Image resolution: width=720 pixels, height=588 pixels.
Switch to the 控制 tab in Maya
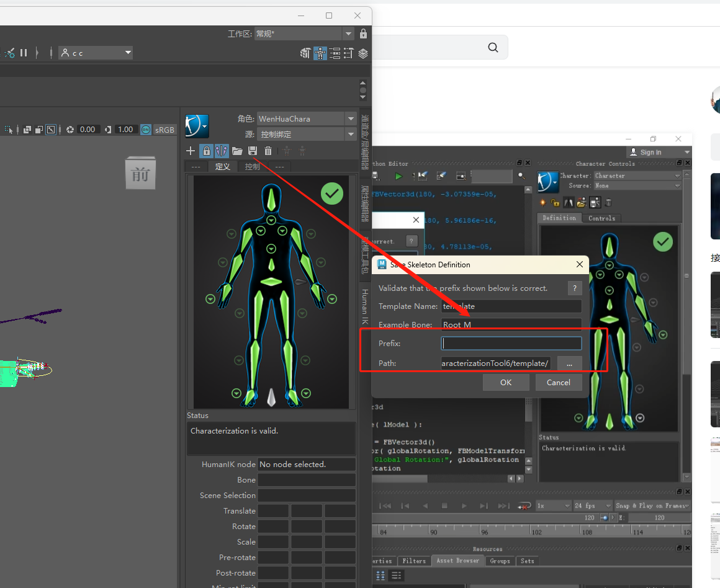[x=253, y=167]
